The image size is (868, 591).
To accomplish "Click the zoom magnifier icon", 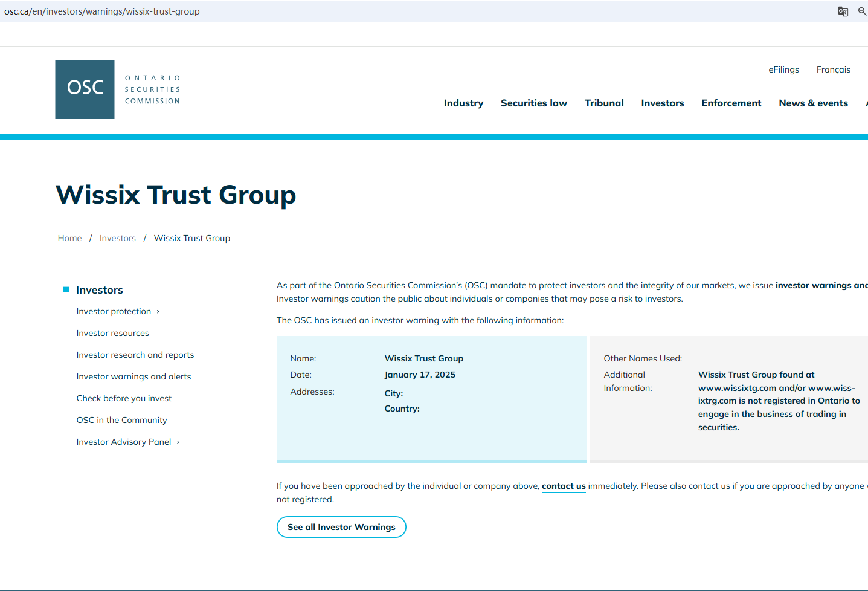I will coord(862,11).
